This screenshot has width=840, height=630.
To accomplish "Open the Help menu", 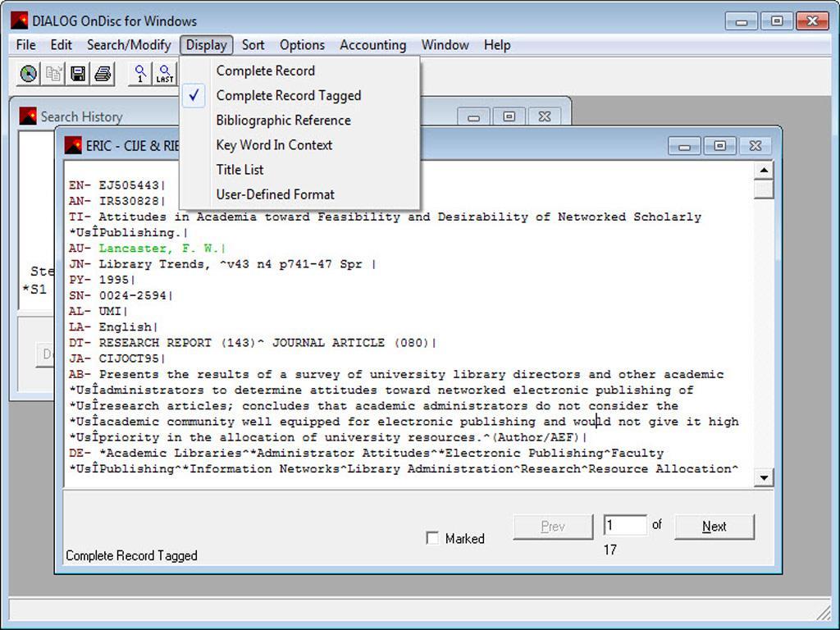I will 496,45.
